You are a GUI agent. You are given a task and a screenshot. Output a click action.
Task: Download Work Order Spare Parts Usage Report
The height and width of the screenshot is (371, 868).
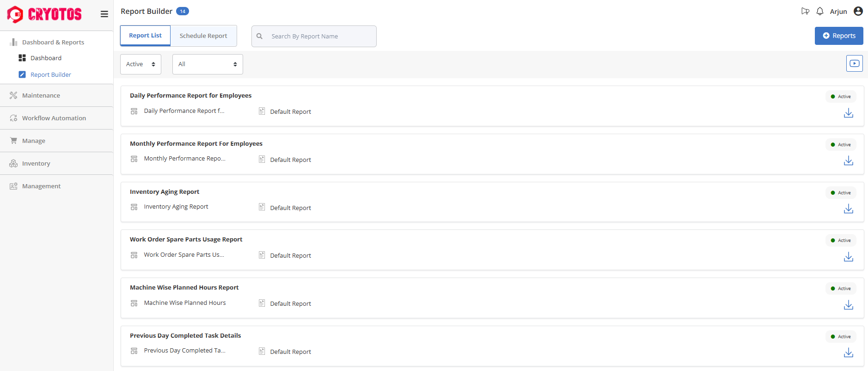[849, 257]
